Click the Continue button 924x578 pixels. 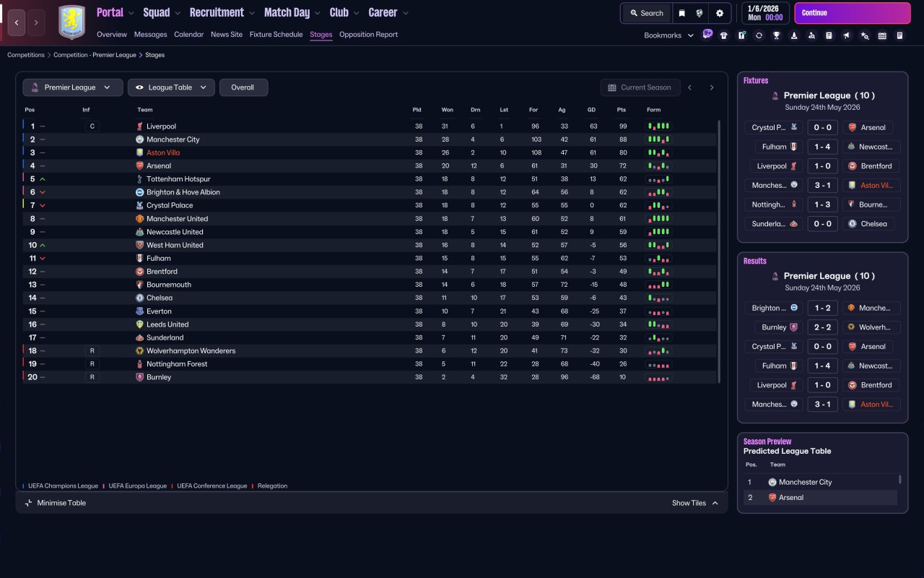tap(853, 13)
